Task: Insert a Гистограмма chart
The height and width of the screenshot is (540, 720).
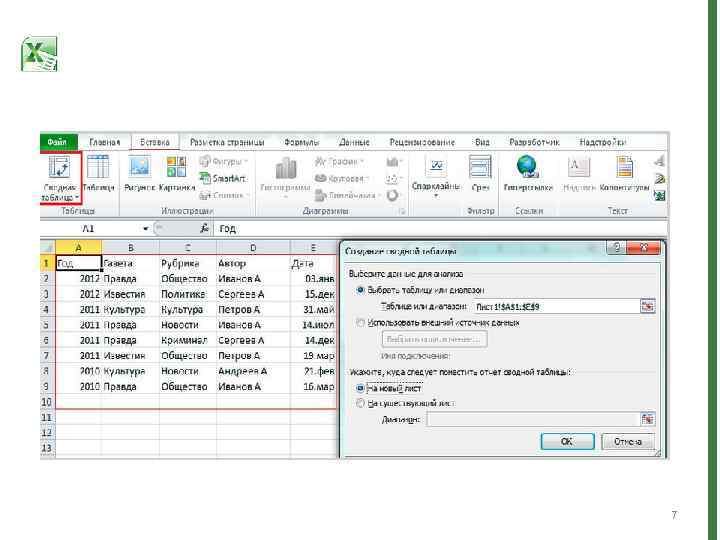Action: 286,175
